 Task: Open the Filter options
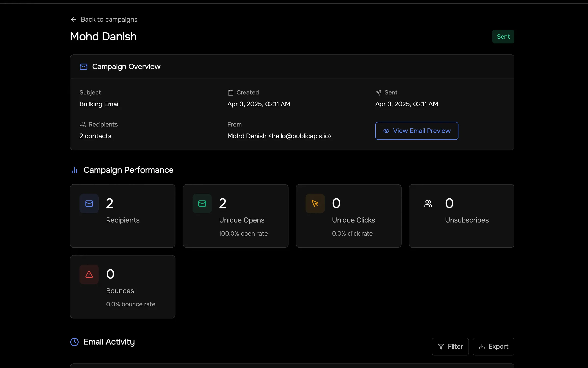[450, 346]
